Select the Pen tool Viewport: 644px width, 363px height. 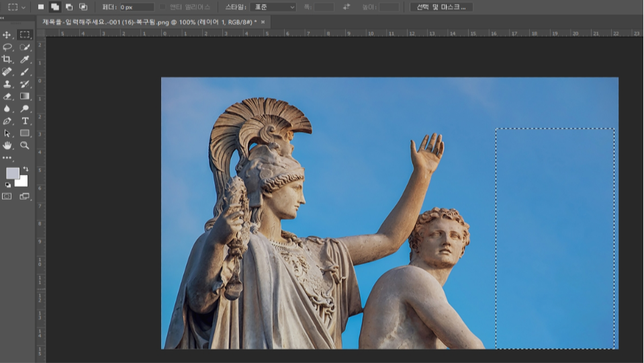coord(7,121)
